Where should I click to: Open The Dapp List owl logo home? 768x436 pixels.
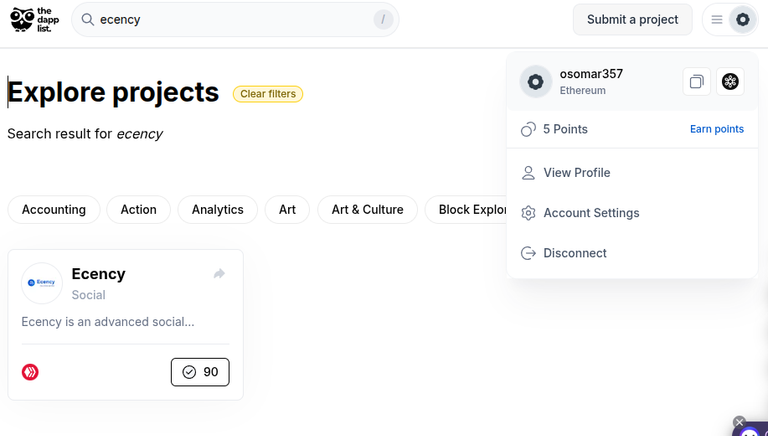tap(35, 20)
